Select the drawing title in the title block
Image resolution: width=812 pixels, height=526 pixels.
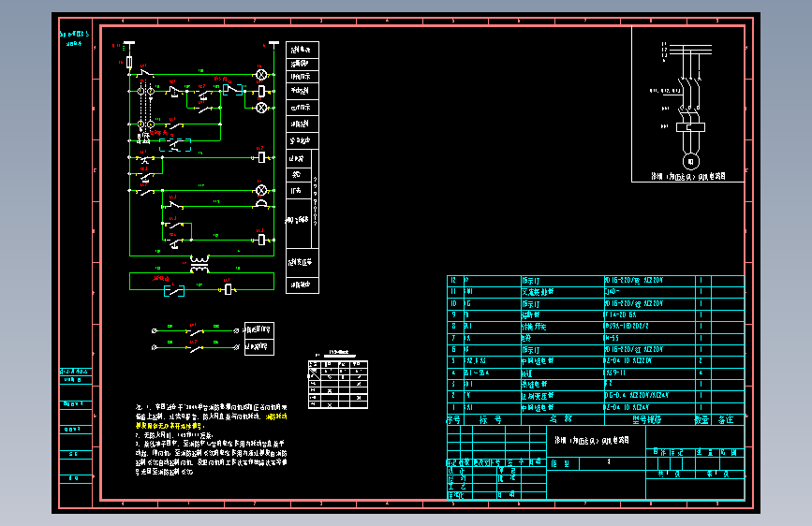coord(591,440)
